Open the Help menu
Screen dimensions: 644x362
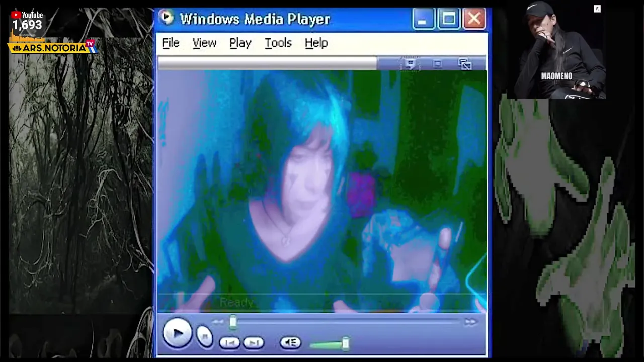pos(316,43)
